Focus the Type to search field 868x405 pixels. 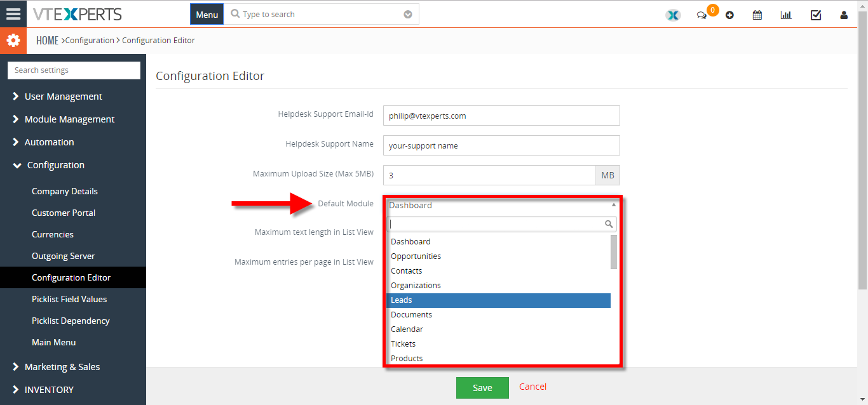(321, 15)
